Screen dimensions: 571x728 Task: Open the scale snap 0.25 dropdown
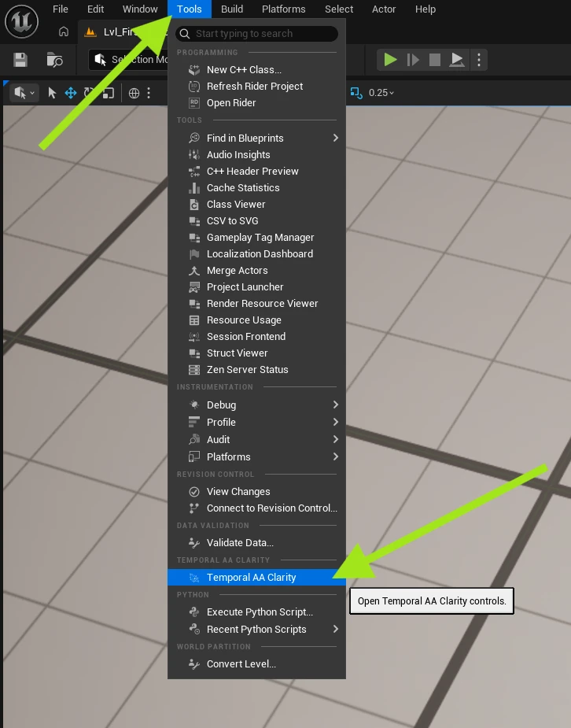point(381,93)
